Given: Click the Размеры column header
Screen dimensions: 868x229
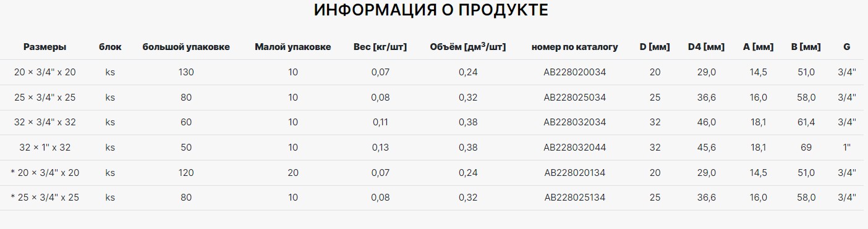Looking at the screenshot, I should point(45,47).
